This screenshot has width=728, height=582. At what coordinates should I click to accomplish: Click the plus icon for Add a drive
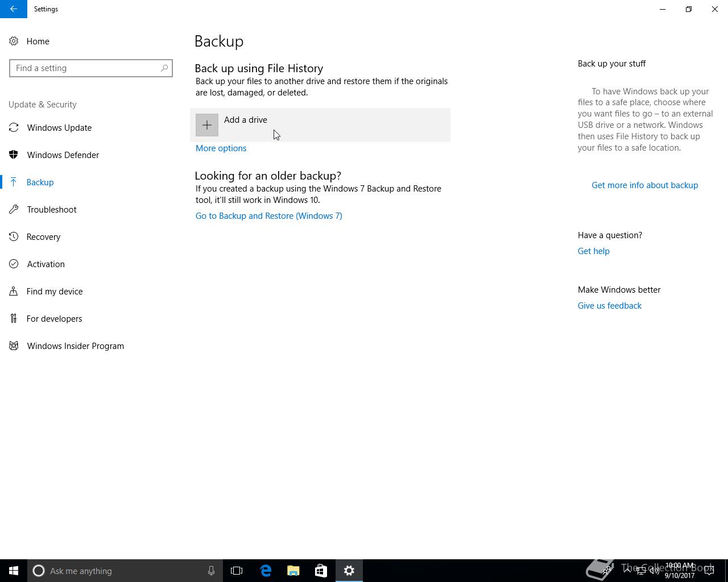207,125
